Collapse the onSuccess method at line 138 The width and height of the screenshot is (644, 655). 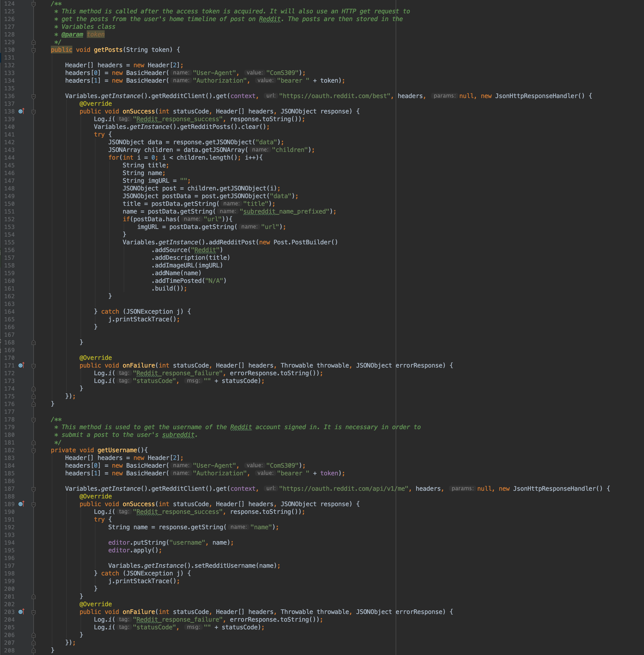click(34, 112)
